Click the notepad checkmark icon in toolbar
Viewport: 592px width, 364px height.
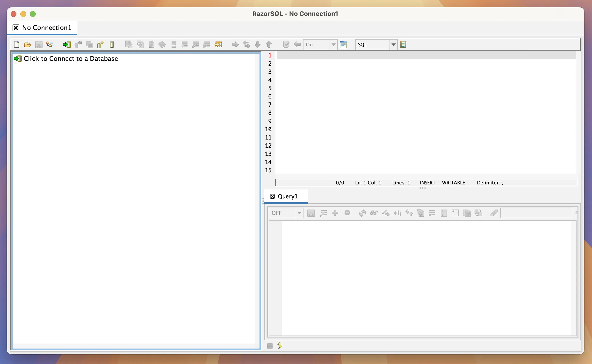click(286, 44)
